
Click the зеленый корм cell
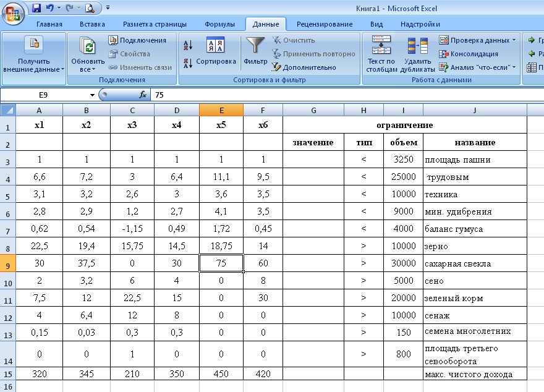(x=475, y=298)
